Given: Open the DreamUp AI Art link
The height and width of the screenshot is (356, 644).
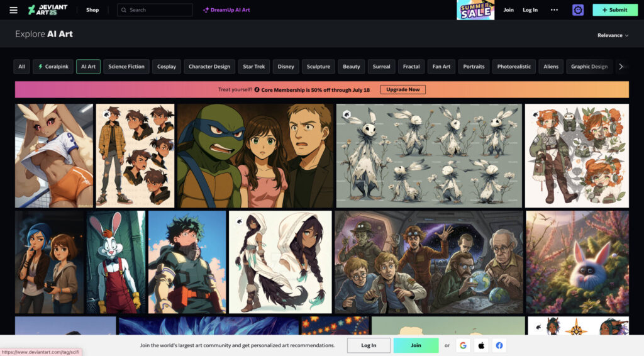Looking at the screenshot, I should (x=226, y=10).
